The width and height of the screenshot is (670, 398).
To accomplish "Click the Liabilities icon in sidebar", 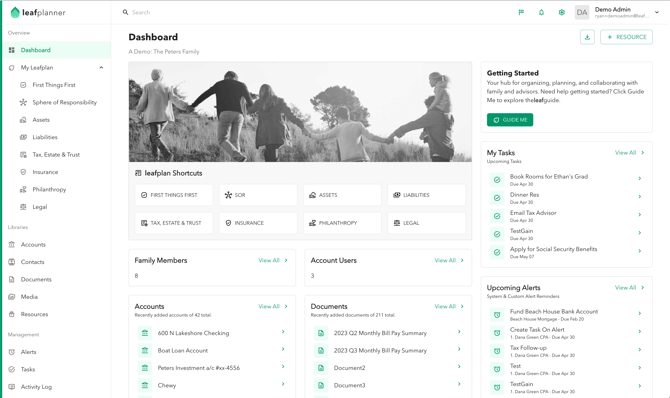I will point(23,137).
